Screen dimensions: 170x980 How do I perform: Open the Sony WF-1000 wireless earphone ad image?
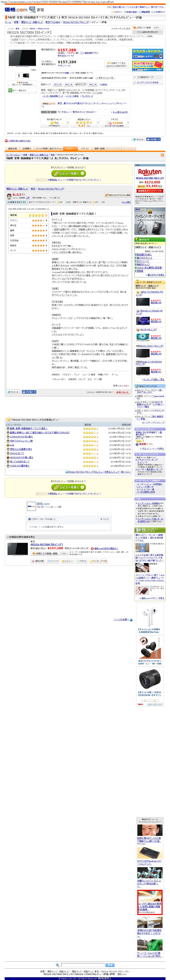tap(149, 648)
